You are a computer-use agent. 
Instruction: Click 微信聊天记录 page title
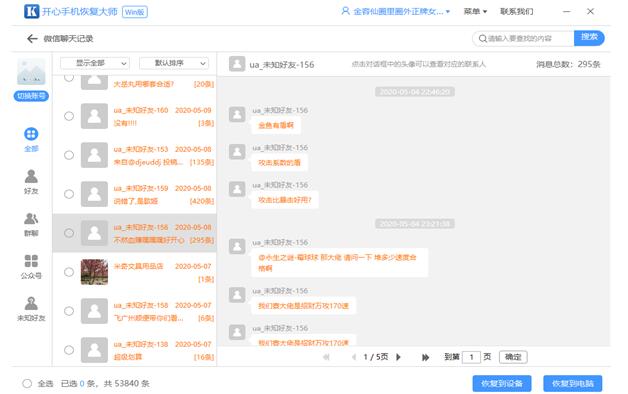pyautogui.click(x=68, y=38)
